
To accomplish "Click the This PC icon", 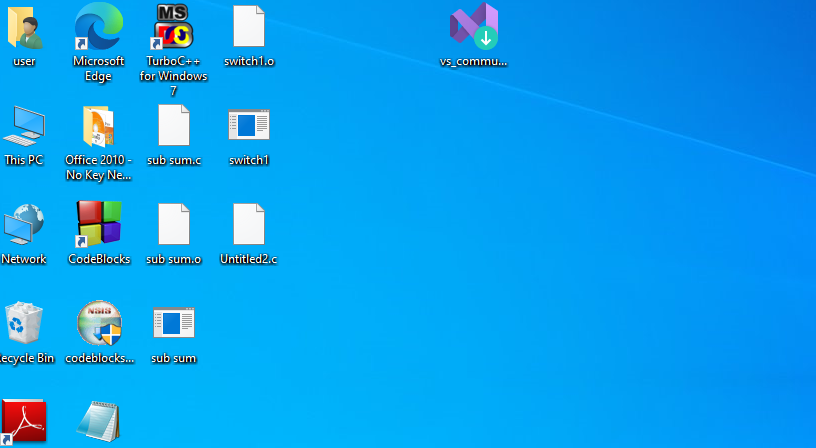I will coord(24,126).
